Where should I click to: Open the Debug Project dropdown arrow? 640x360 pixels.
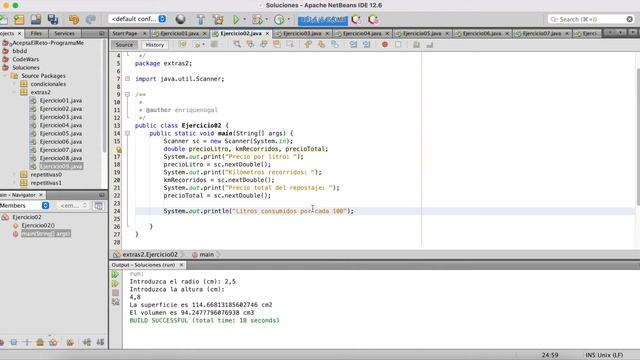click(x=267, y=19)
